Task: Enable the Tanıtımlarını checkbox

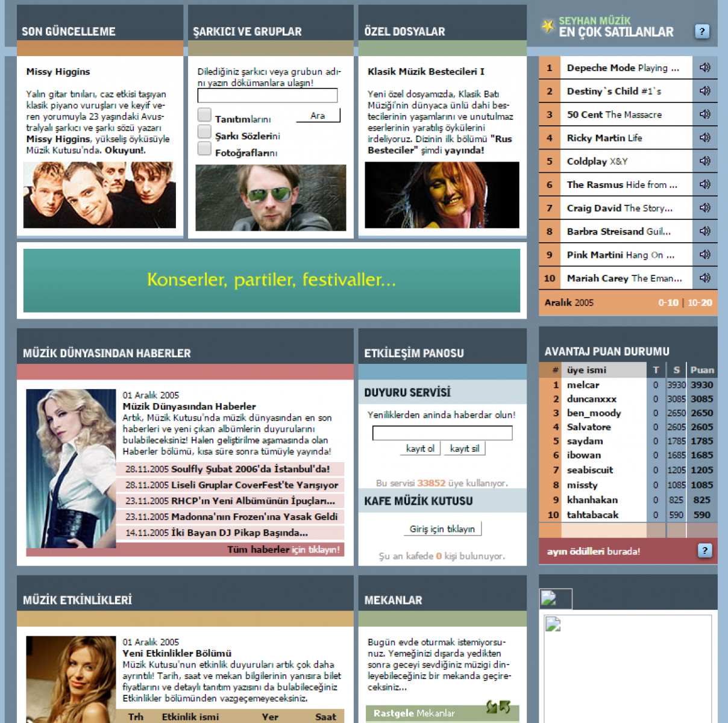Action: [205, 114]
